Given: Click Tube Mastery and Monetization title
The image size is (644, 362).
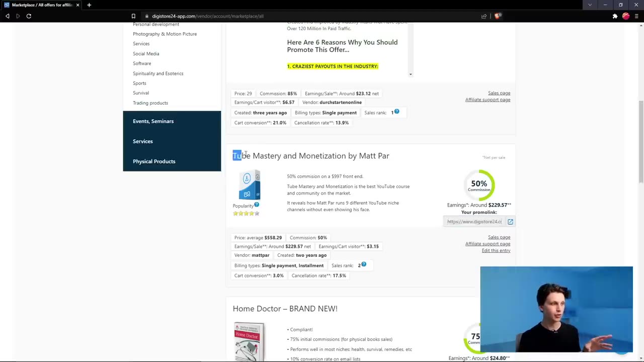Looking at the screenshot, I should click(x=311, y=156).
